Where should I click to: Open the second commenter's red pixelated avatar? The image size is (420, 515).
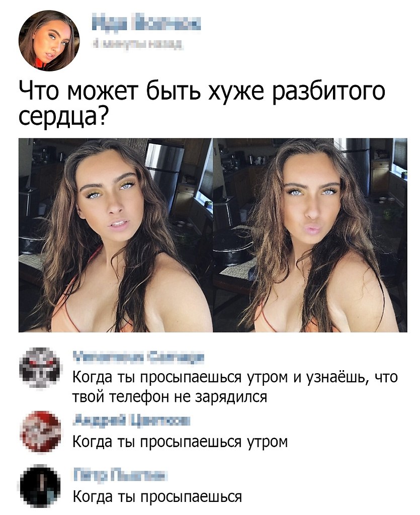tap(40, 431)
